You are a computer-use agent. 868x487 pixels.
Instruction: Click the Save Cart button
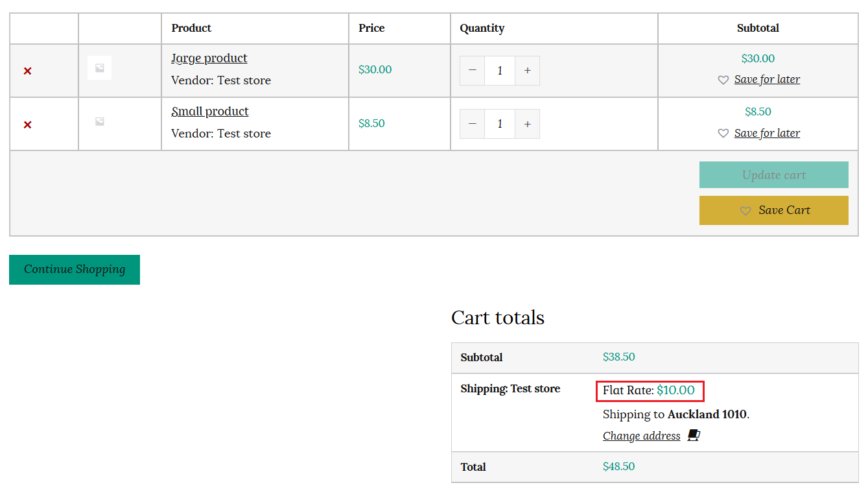click(x=774, y=210)
